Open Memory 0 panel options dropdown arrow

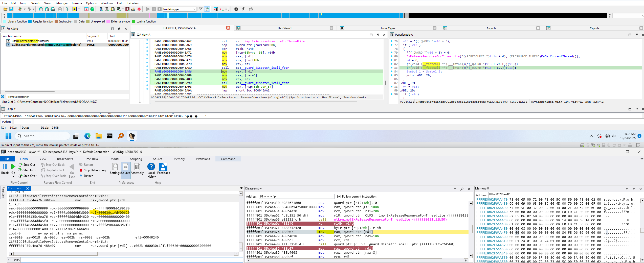tap(627, 189)
